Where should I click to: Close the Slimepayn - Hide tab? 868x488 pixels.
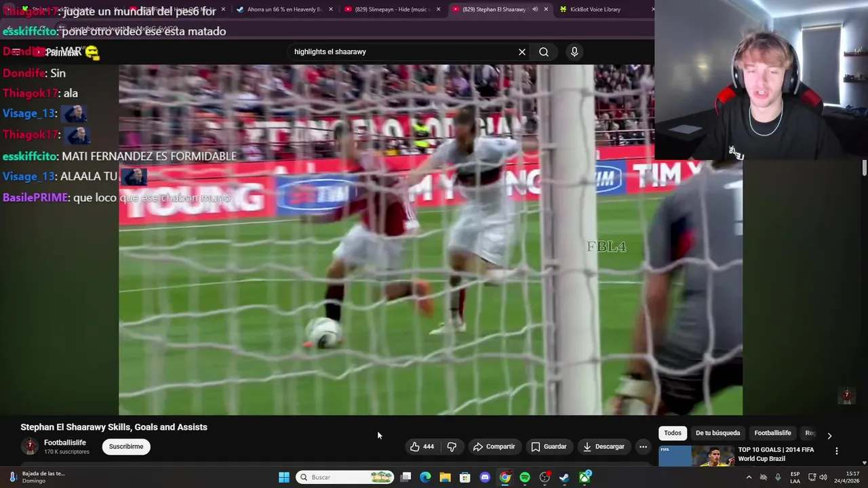tap(439, 9)
